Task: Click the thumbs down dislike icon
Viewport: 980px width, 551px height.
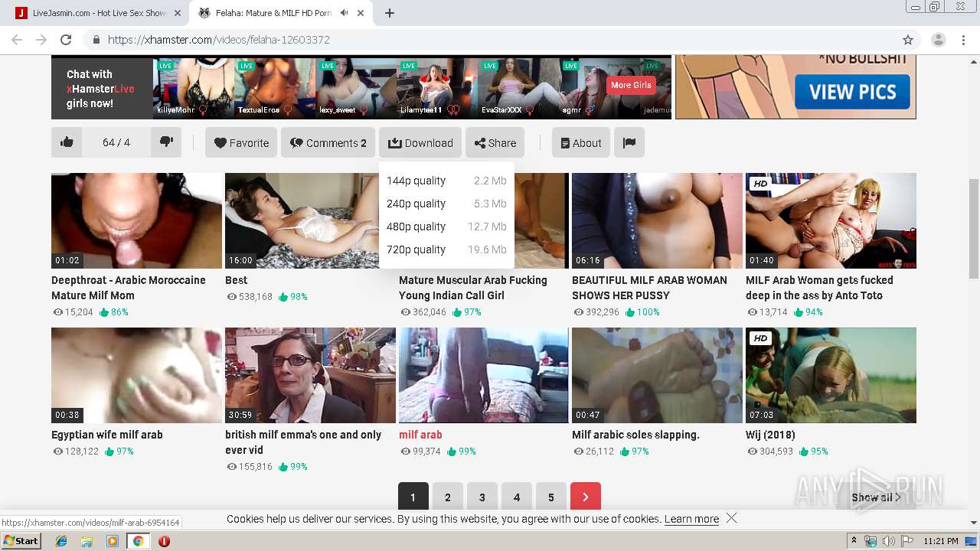Action: tap(166, 142)
